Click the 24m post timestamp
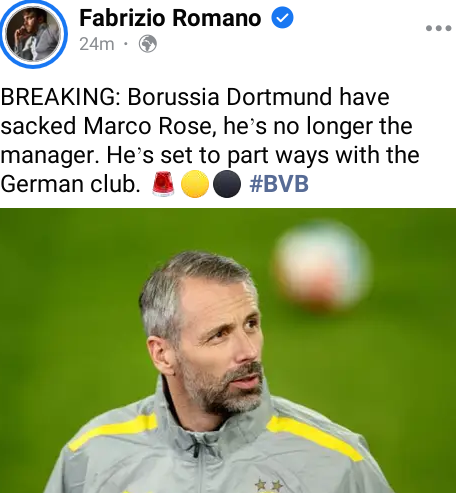456x493 pixels. click(97, 44)
